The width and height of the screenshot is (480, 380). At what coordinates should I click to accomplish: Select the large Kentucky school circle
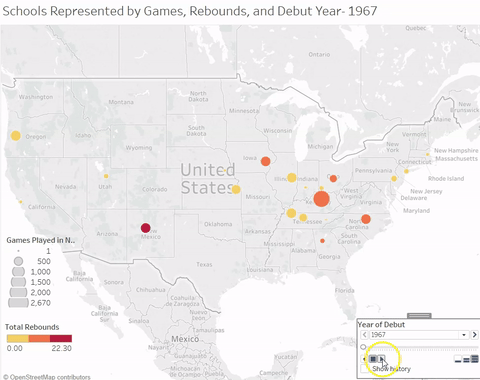[x=321, y=199]
